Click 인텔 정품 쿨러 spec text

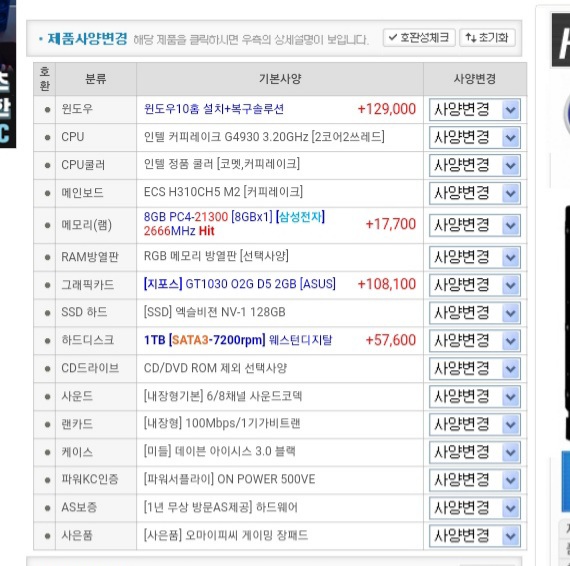222,164
